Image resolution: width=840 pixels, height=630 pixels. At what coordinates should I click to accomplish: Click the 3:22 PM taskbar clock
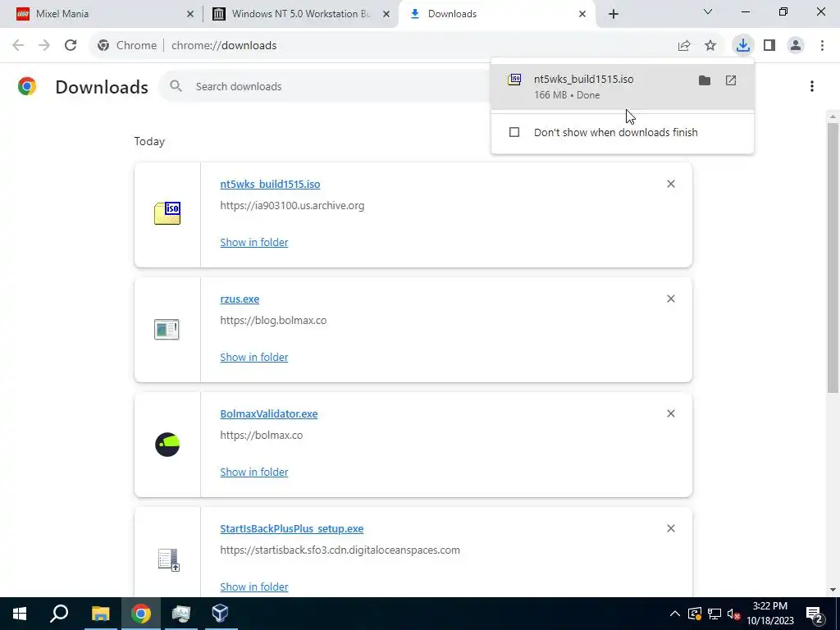coord(769,614)
